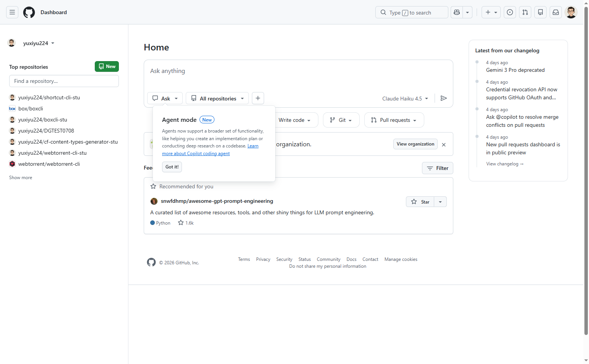Click Do not share my personal information
The image size is (589, 364).
point(328,266)
